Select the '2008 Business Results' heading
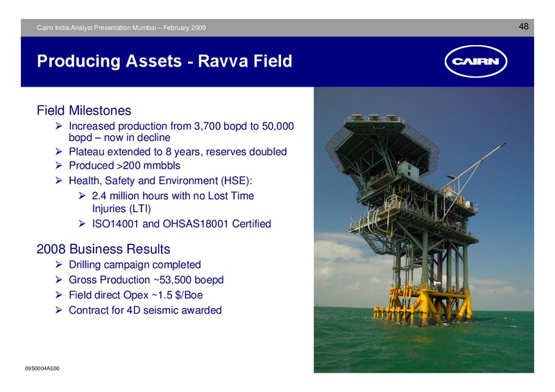Image resolution: width=555 pixels, height=392 pixels. point(103,249)
